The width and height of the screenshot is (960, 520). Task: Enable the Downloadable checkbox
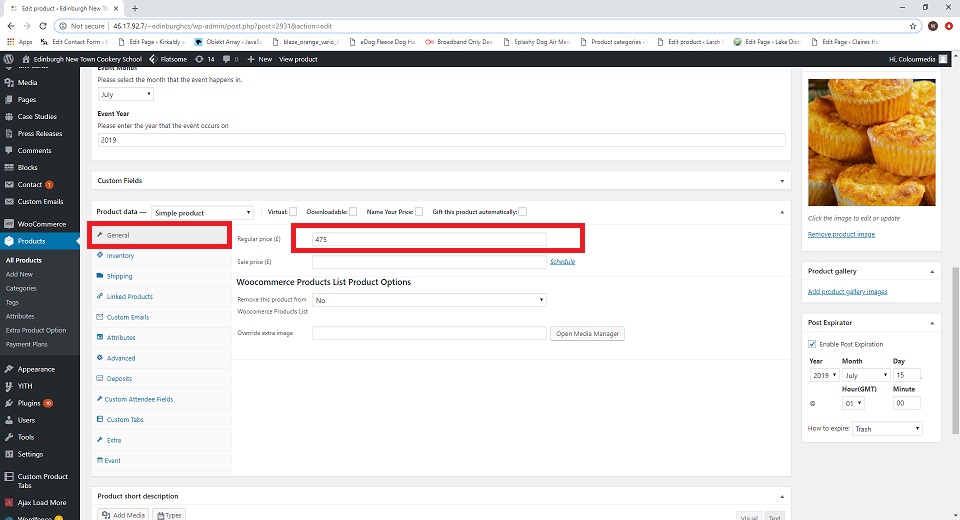(x=353, y=212)
